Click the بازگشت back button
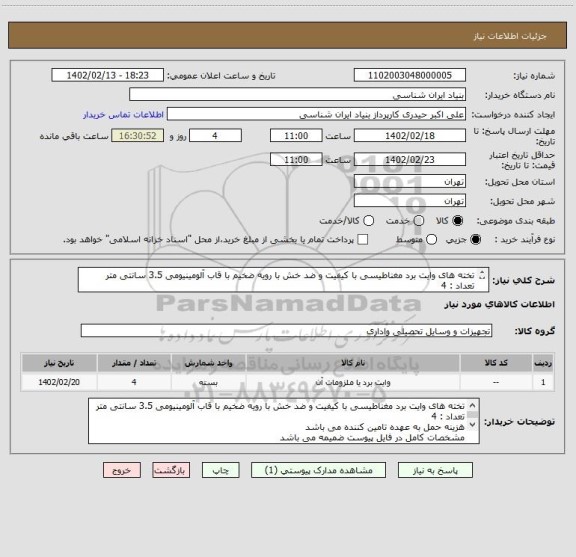The height and width of the screenshot is (557, 576). point(171,470)
